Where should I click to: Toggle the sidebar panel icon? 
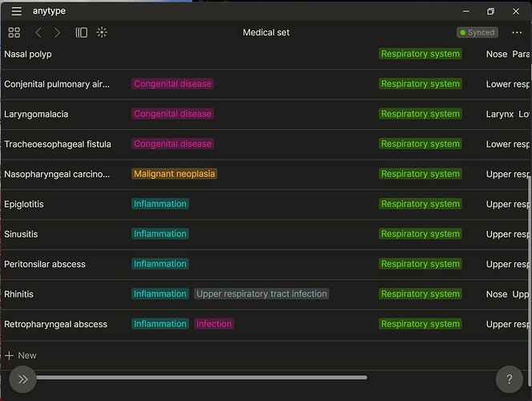click(82, 32)
